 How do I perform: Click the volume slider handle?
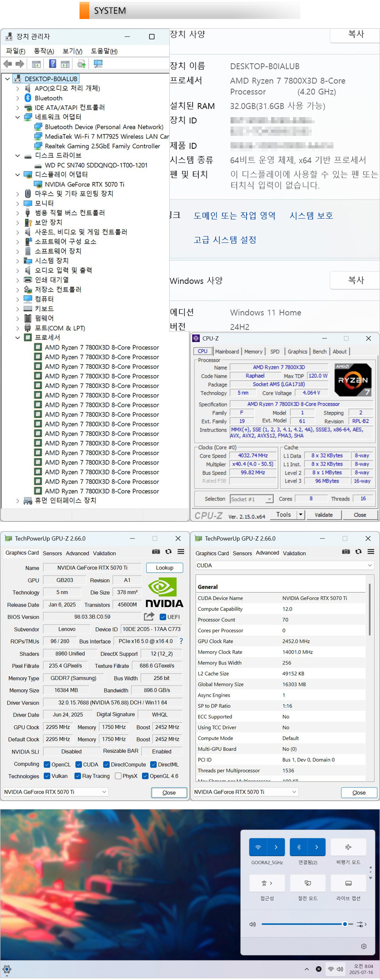pyautogui.click(x=345, y=924)
